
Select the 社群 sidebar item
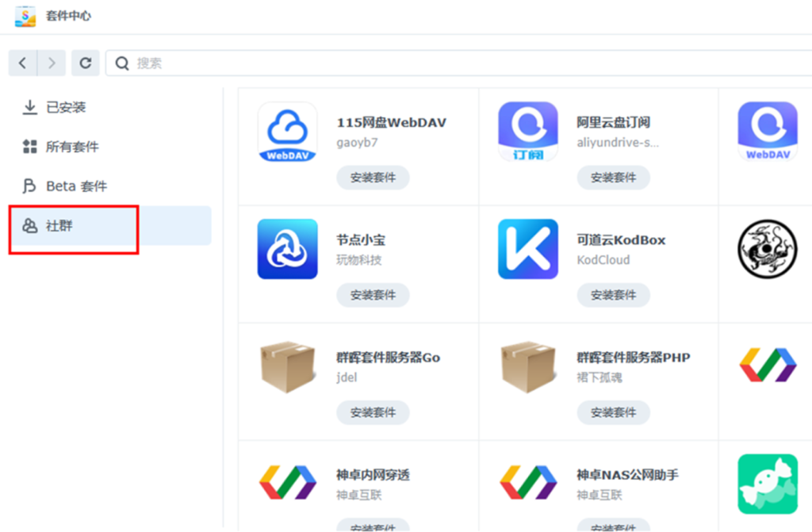click(109, 225)
